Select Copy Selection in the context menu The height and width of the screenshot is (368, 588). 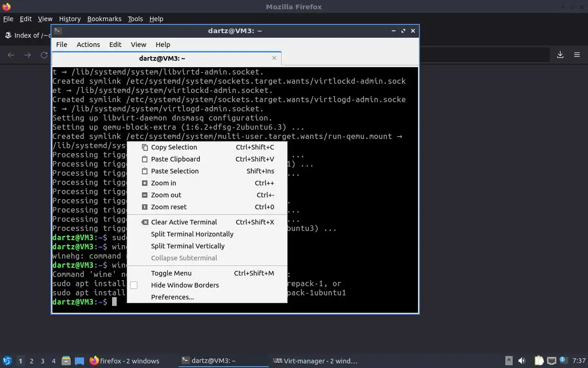point(207,147)
